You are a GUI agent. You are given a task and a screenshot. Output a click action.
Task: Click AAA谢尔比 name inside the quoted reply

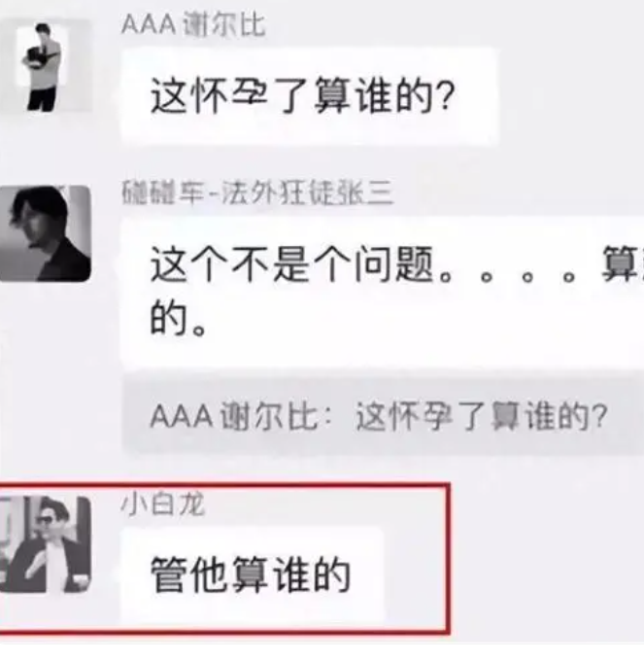coord(234,416)
